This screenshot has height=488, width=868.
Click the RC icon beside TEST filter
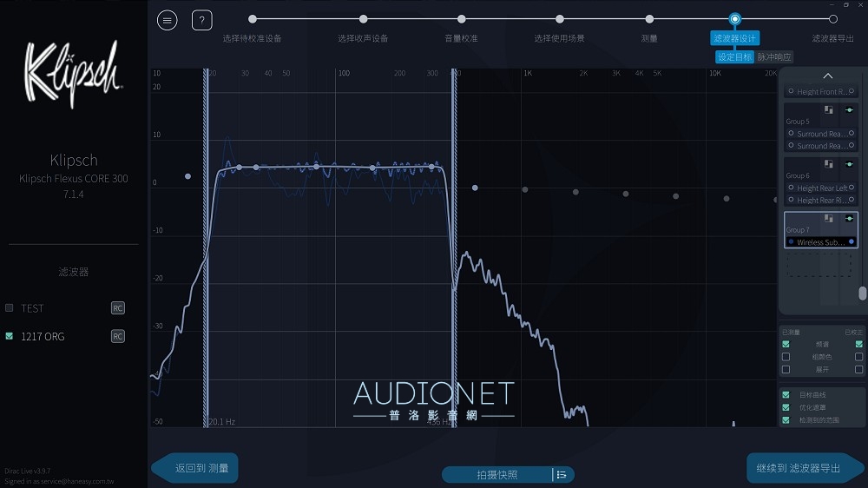pos(118,308)
